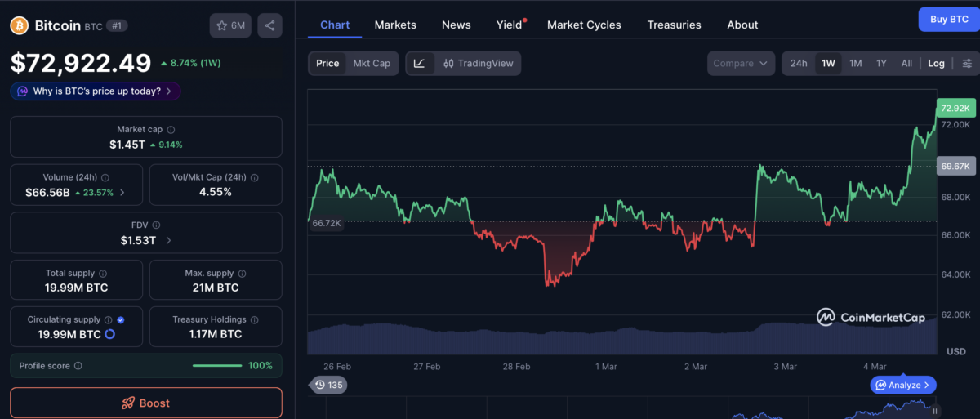The width and height of the screenshot is (980, 419).
Task: Set chart range to 1M
Action: pos(855,63)
